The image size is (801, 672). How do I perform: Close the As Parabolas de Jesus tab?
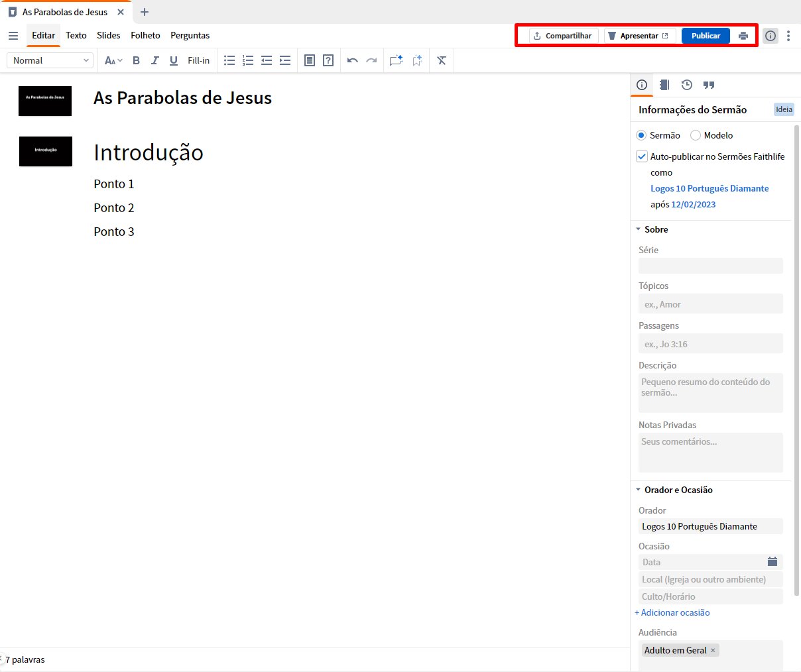(121, 12)
